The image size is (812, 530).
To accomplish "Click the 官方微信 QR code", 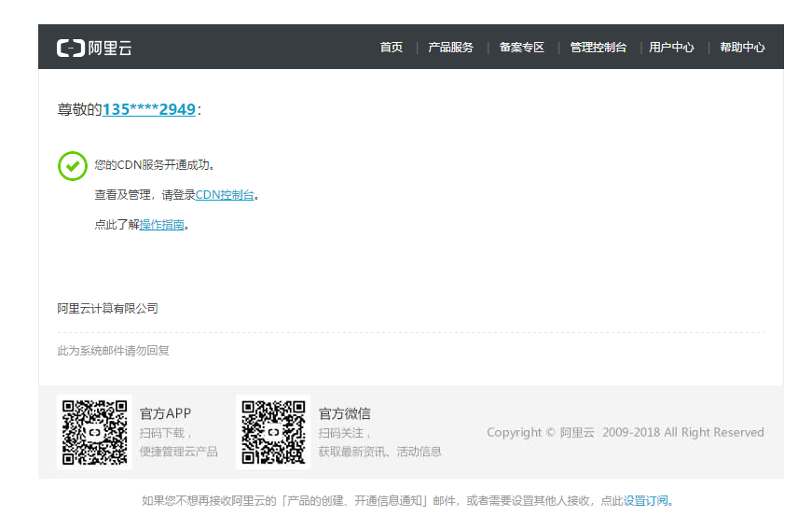I will (273, 432).
